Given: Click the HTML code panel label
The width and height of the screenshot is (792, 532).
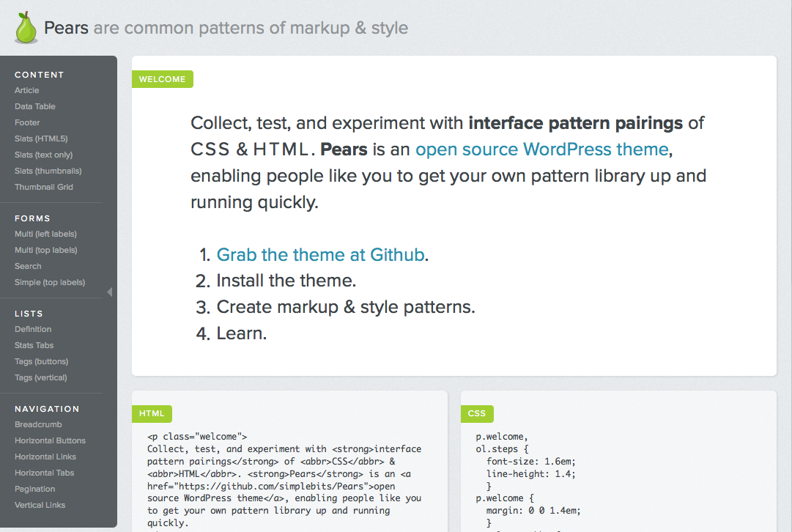Looking at the screenshot, I should [152, 414].
